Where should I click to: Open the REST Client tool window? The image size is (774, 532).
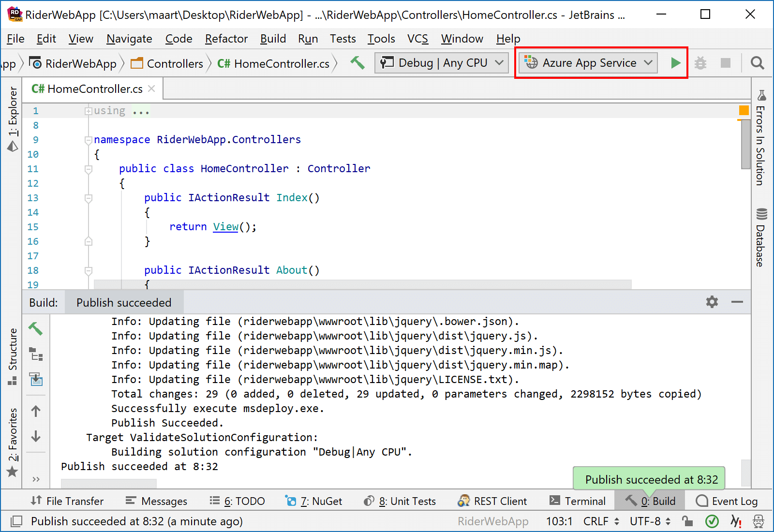[492, 501]
